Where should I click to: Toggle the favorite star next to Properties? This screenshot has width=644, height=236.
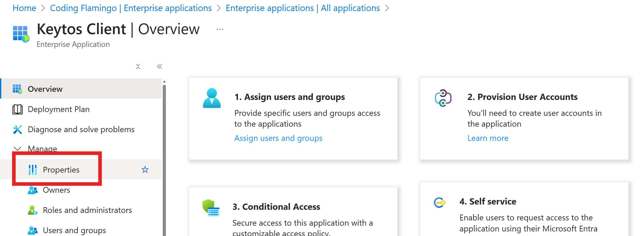145,169
